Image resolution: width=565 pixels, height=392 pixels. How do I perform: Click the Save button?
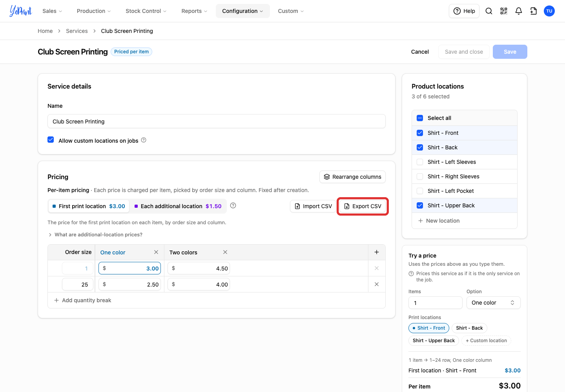(510, 52)
